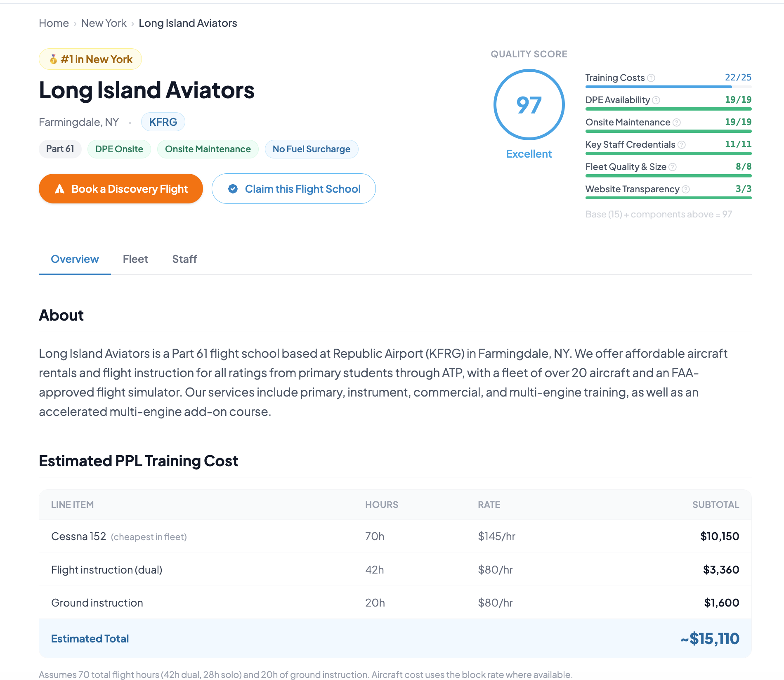Click the Website Transparency help icon
Screen dimensions: 784x680
pos(686,189)
